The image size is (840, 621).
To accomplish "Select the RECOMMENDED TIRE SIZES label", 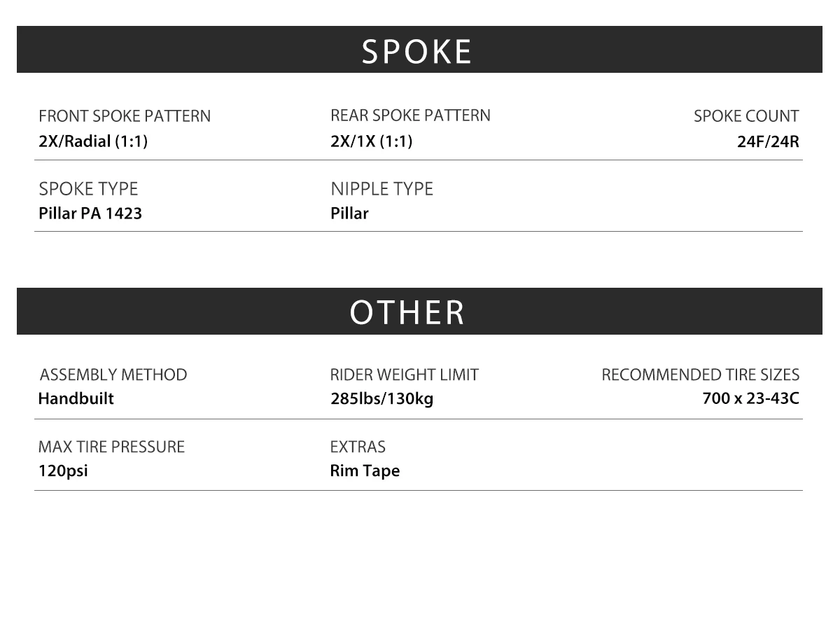I will [701, 375].
